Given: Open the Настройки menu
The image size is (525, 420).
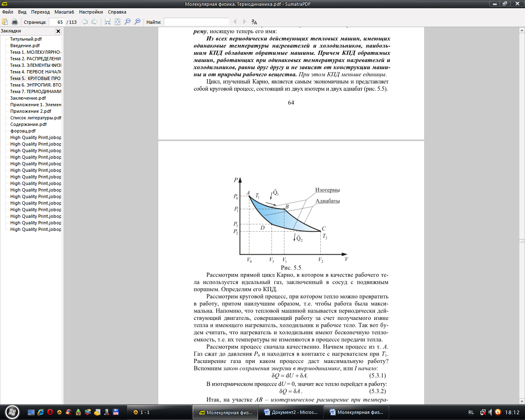Looking at the screenshot, I should [91, 12].
